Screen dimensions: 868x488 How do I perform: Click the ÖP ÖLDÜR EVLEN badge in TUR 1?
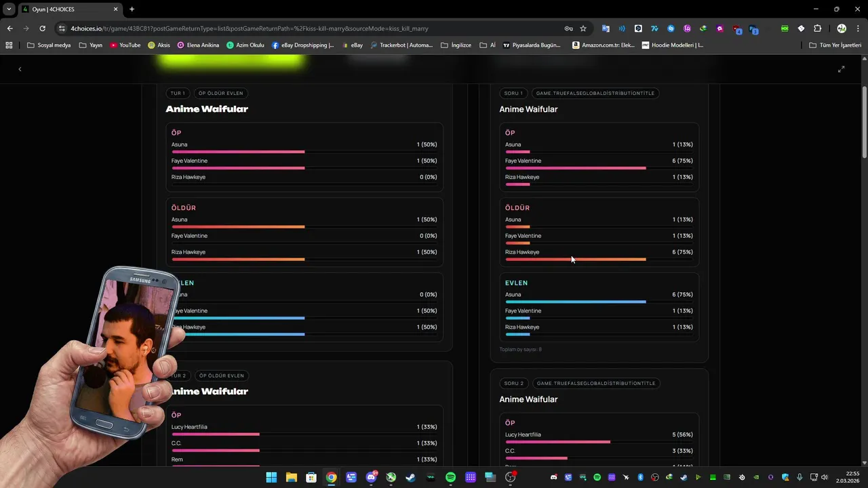(221, 93)
